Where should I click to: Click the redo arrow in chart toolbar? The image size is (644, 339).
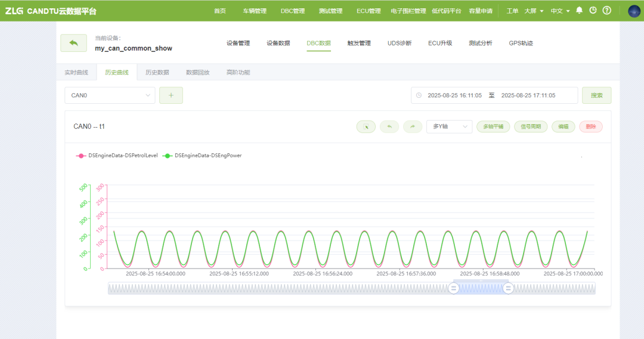(x=413, y=127)
